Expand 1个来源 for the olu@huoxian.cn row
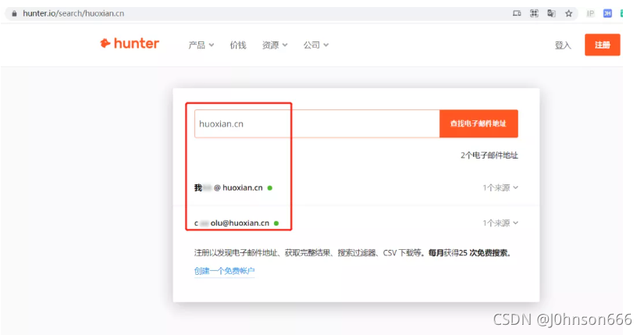The width and height of the screenshot is (644, 335). 500,223
